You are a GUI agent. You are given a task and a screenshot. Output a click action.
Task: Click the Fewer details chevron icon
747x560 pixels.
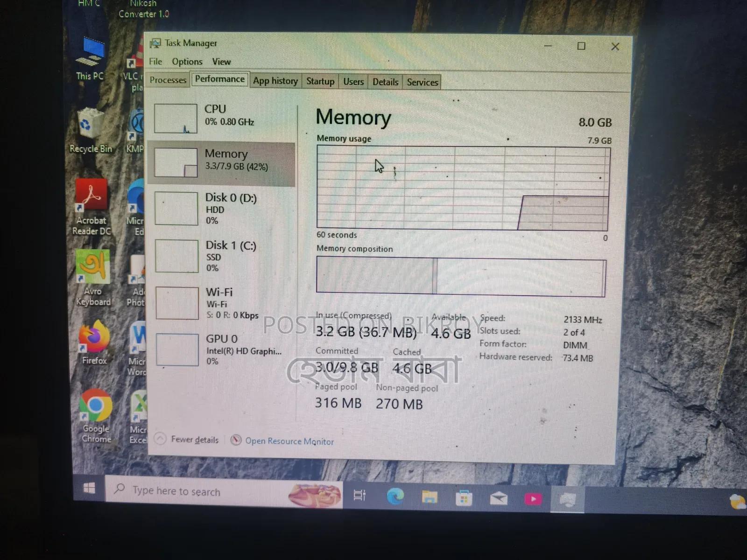[x=160, y=439]
